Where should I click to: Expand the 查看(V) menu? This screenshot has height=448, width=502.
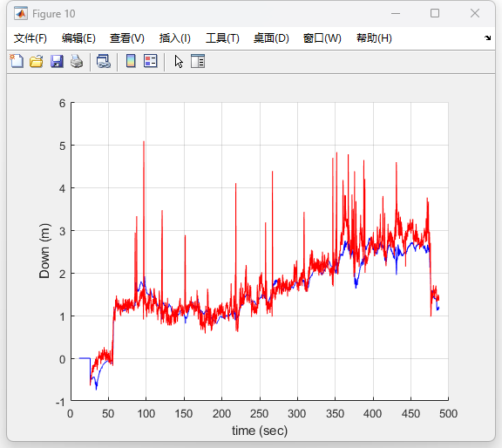[x=127, y=38]
